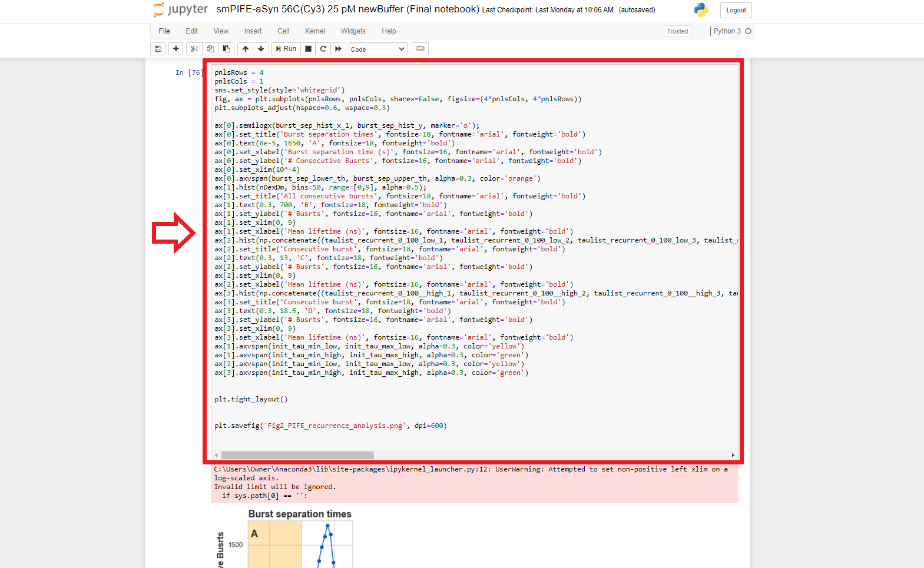Click the Python logo icon
The width and height of the screenshot is (924, 568).
point(701,9)
